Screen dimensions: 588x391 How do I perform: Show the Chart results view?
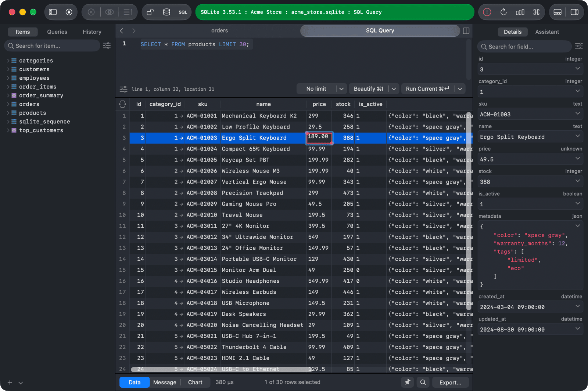(x=195, y=382)
